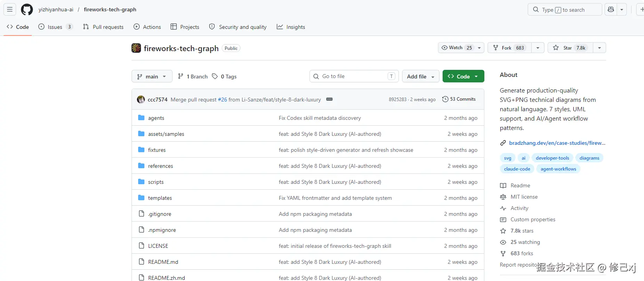Click the Go to file search field
The height and width of the screenshot is (281, 644).
354,76
